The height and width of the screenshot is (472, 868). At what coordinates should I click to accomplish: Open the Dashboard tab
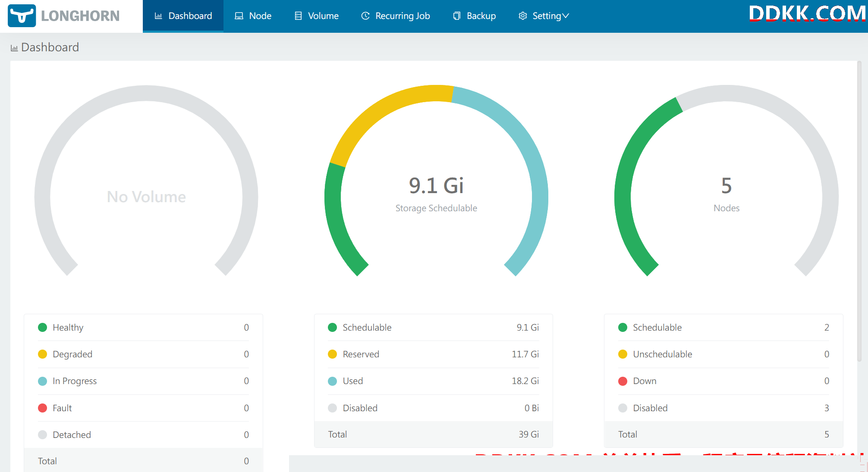click(x=183, y=16)
